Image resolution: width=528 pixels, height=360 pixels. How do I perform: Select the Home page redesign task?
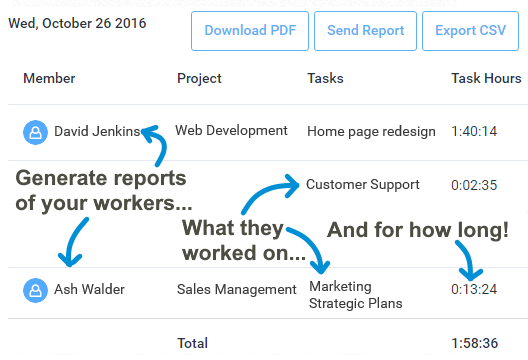(x=371, y=132)
